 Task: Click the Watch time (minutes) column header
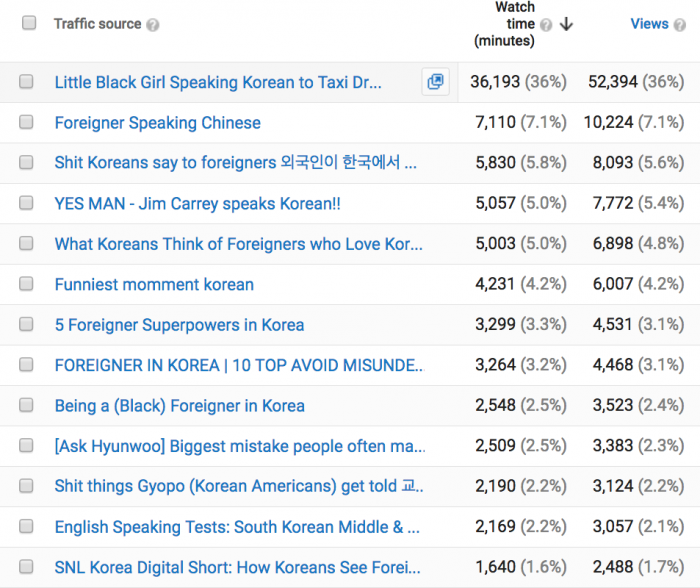[504, 24]
